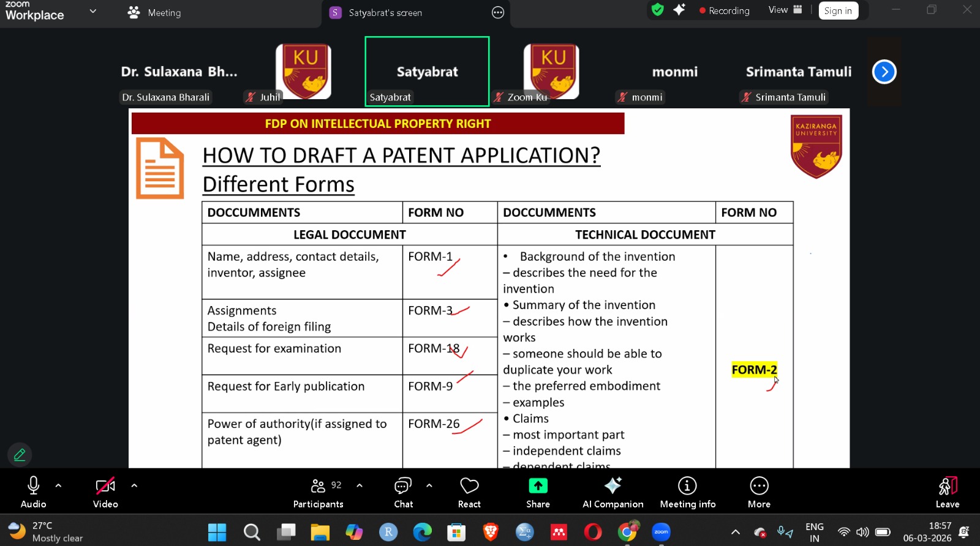Screen dimensions: 980x546
Task: Show the Participants list
Action: point(318,493)
